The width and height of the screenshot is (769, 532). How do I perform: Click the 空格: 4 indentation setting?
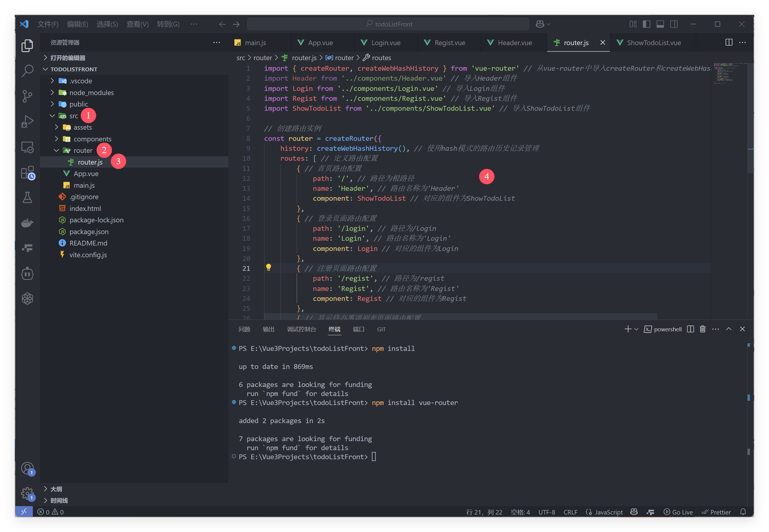pos(520,512)
